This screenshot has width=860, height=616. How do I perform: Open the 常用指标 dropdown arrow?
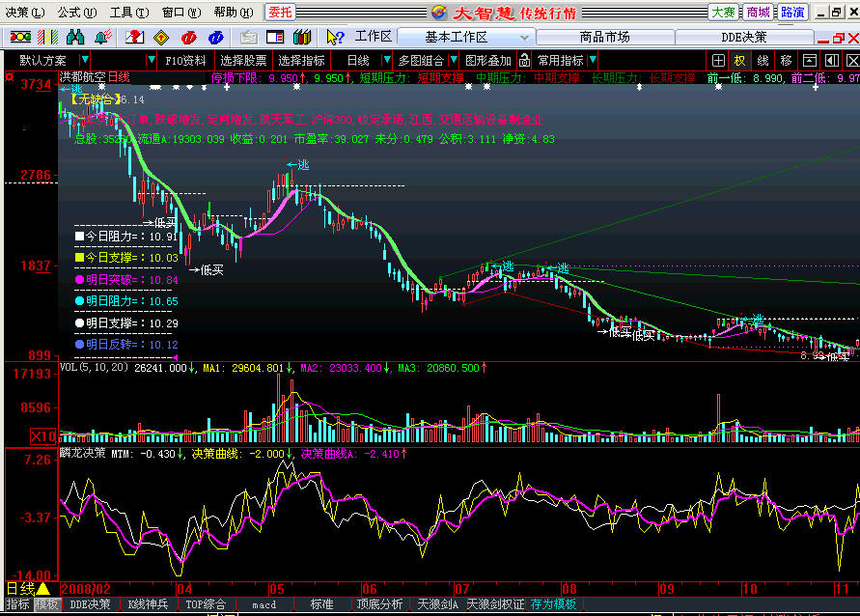point(593,60)
